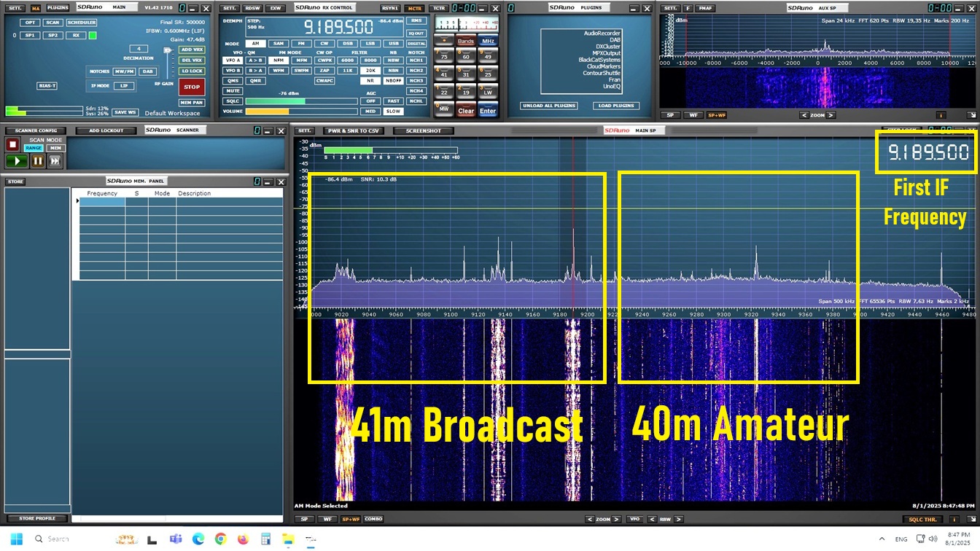Skip forward with the scanner fast-forward icon
980x551 pixels.
[x=55, y=160]
